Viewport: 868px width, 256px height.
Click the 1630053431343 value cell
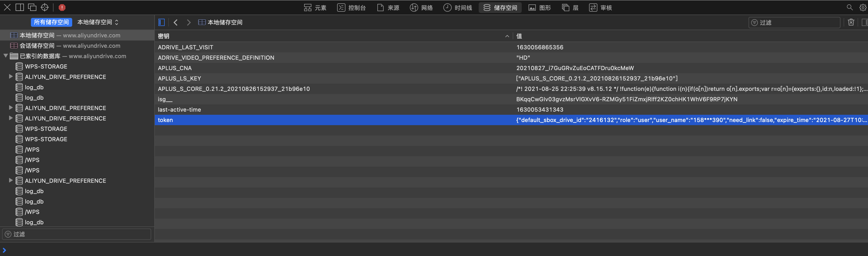click(539, 110)
